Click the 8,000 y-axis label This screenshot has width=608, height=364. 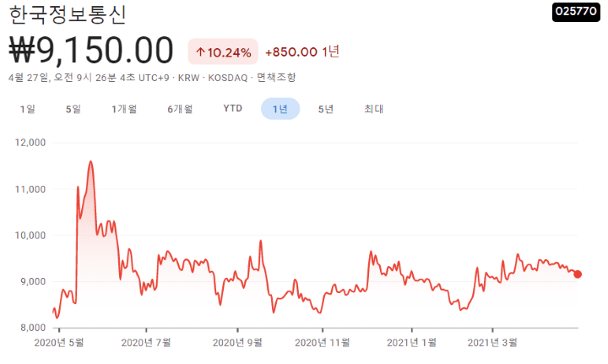coord(33,328)
